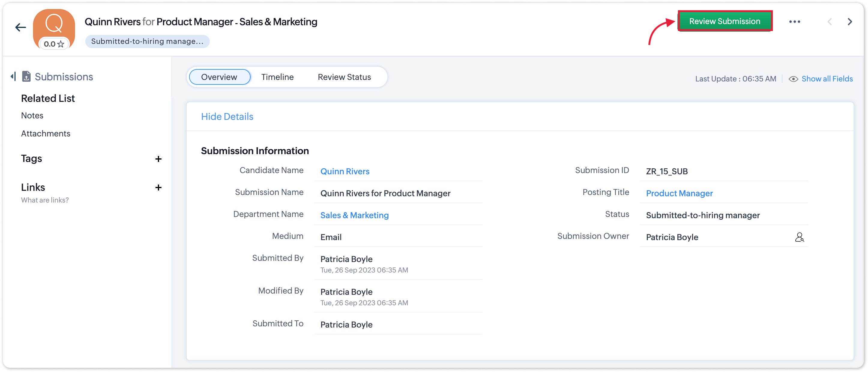868x372 pixels.
Task: Expand the Submitted-to-hiring manager status pill
Action: pyautogui.click(x=147, y=41)
